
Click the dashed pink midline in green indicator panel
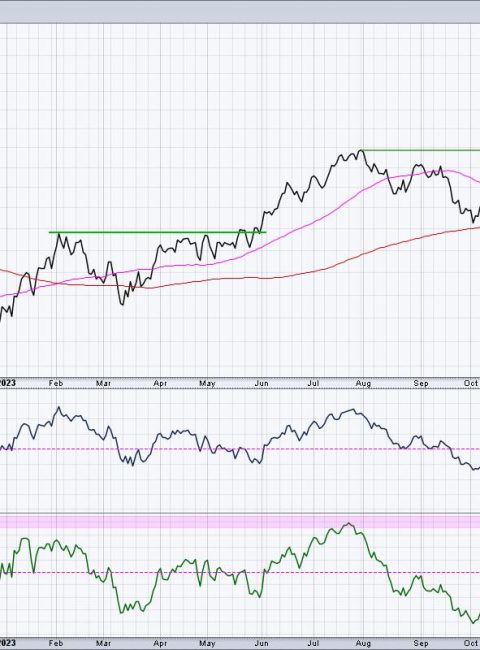tap(240, 572)
